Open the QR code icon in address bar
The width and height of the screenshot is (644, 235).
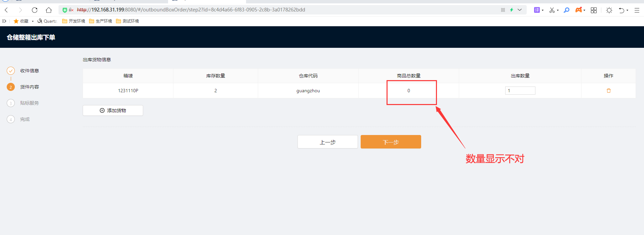503,10
